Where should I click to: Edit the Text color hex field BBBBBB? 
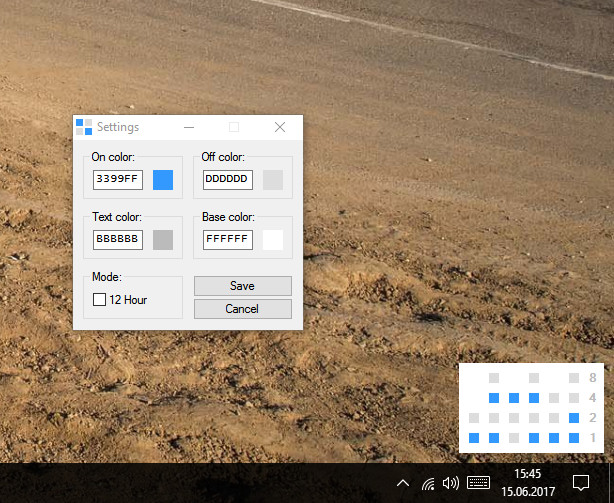(118, 240)
